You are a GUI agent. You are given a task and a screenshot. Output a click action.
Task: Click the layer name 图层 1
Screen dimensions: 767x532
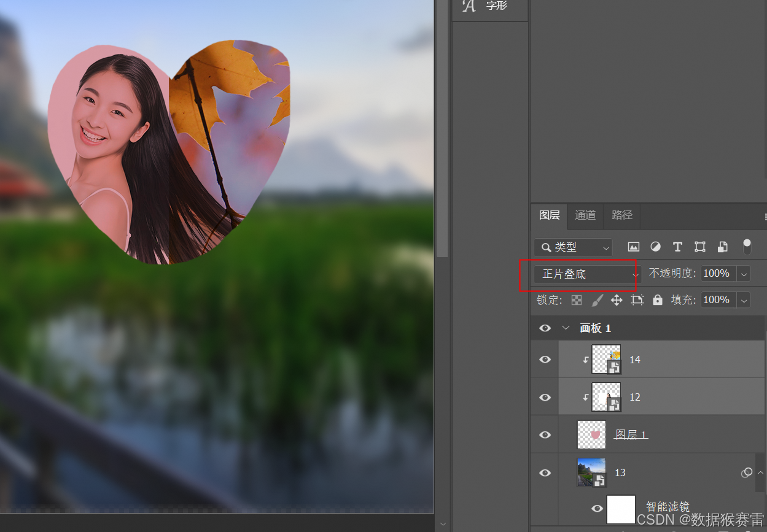[631, 435]
